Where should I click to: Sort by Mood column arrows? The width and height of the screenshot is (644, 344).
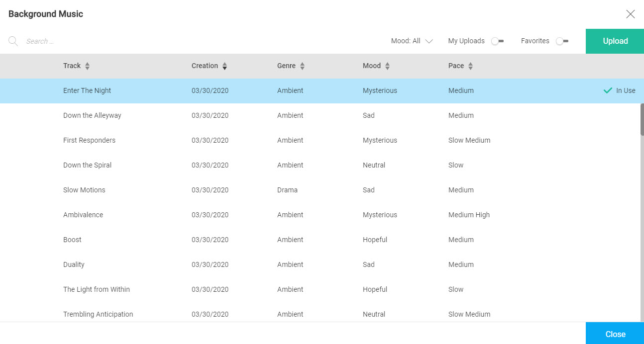point(388,66)
